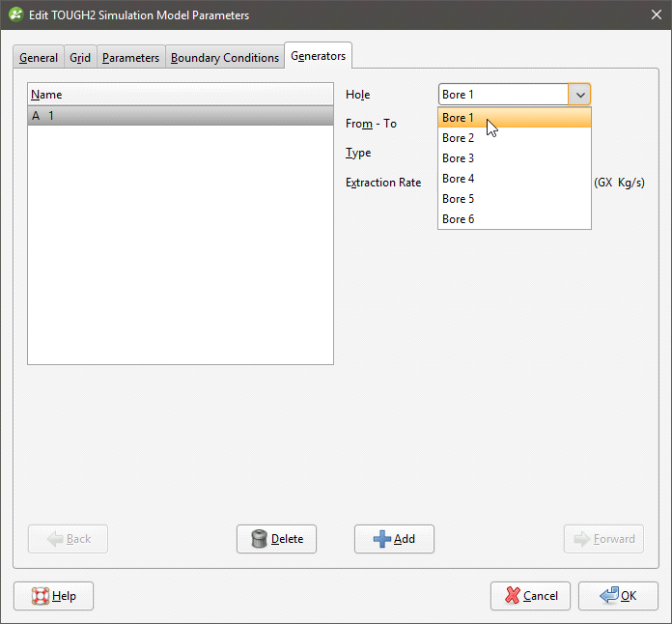Click the app logo in title bar
This screenshot has height=624, width=672.
pos(15,15)
